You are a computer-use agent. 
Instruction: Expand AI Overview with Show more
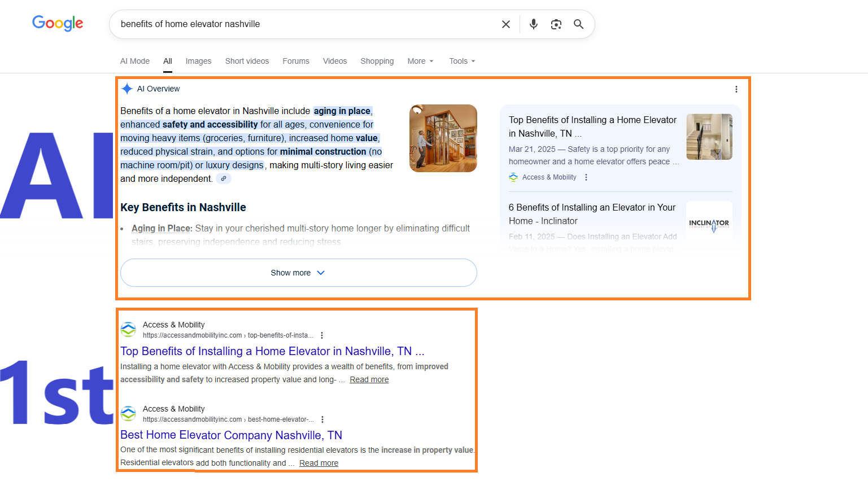298,273
